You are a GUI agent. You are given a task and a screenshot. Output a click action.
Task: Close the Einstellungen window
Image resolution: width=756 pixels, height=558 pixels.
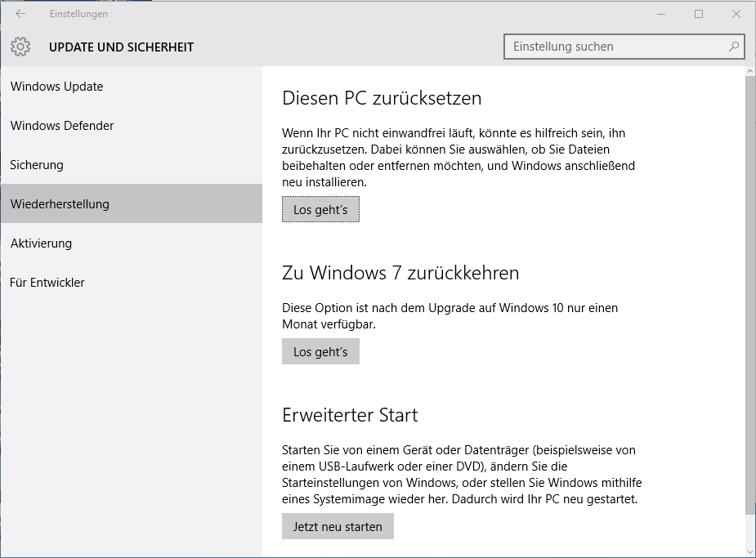coord(736,14)
